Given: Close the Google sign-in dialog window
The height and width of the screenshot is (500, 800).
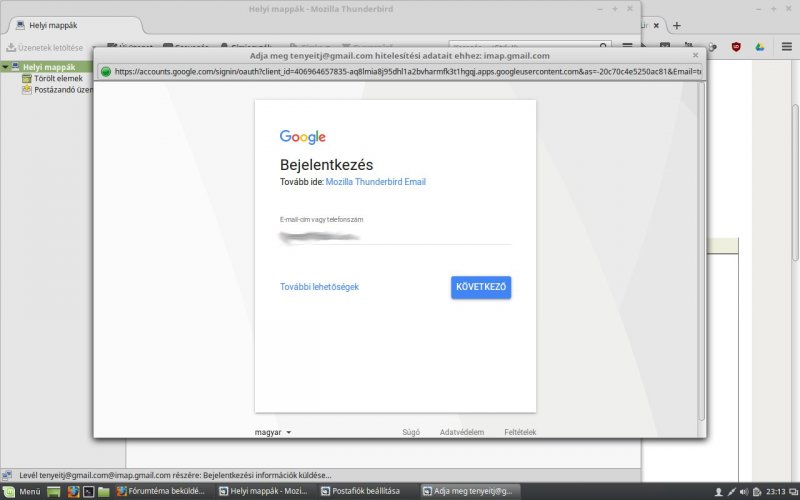Looking at the screenshot, I should [x=695, y=55].
